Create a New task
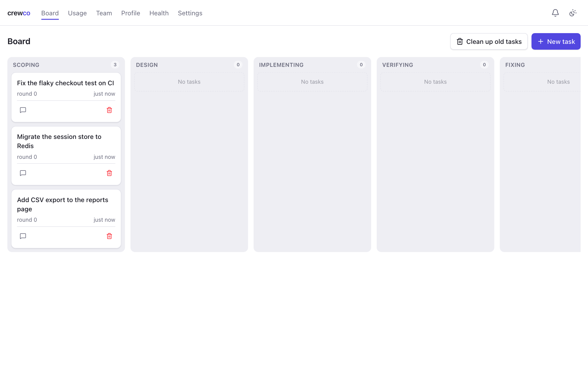588x368 pixels. 556,41
